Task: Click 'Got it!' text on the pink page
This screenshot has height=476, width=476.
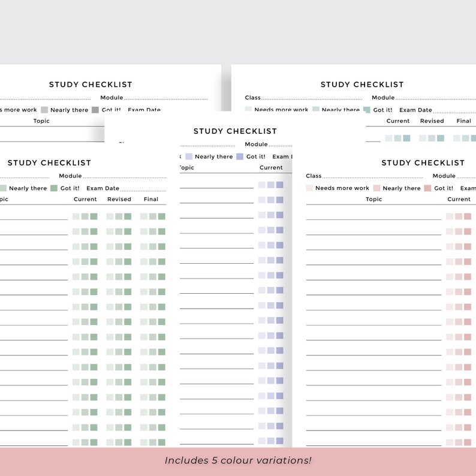Action: tap(444, 188)
